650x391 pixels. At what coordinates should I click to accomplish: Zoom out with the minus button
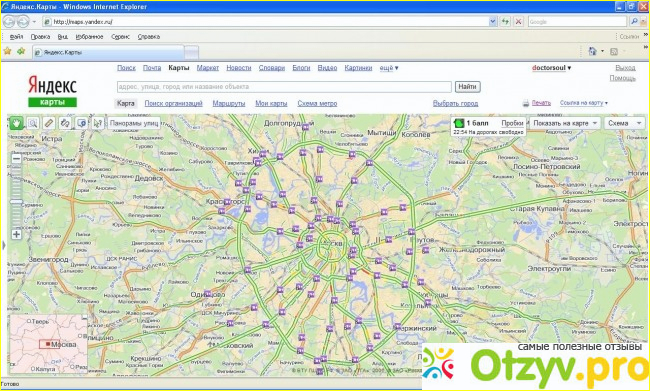16,158
